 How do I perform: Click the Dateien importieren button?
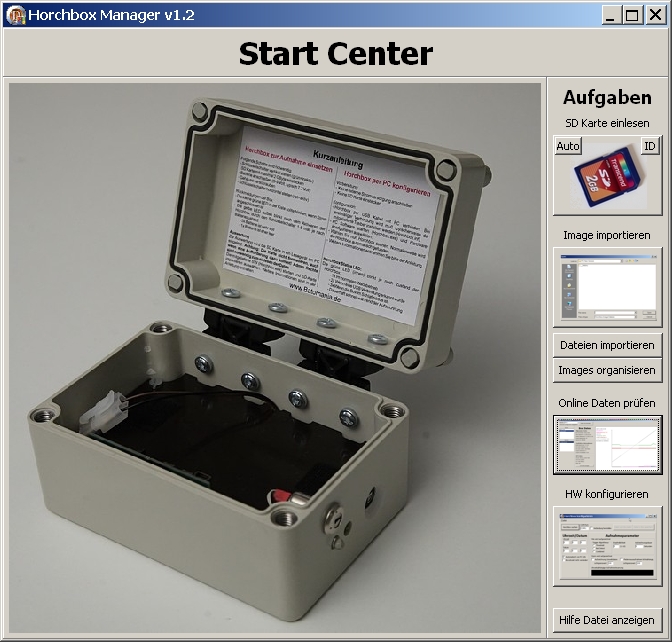[x=607, y=345]
